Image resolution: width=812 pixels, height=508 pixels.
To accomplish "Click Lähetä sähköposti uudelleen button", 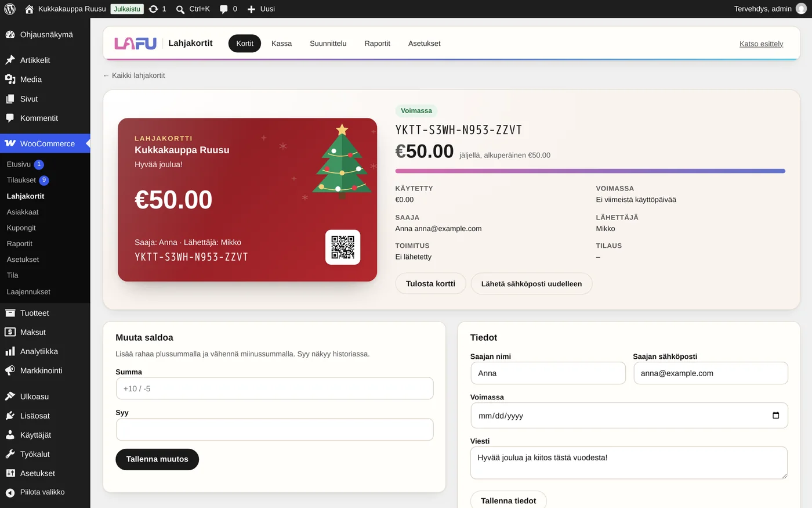I will pyautogui.click(x=531, y=284).
